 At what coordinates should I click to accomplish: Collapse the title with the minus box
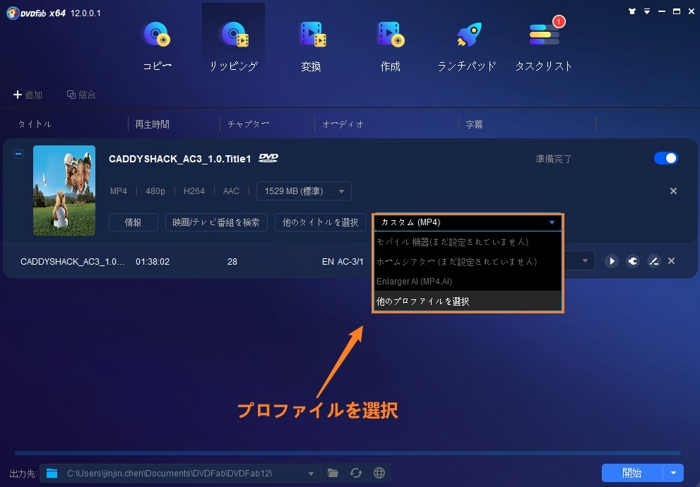click(x=18, y=153)
